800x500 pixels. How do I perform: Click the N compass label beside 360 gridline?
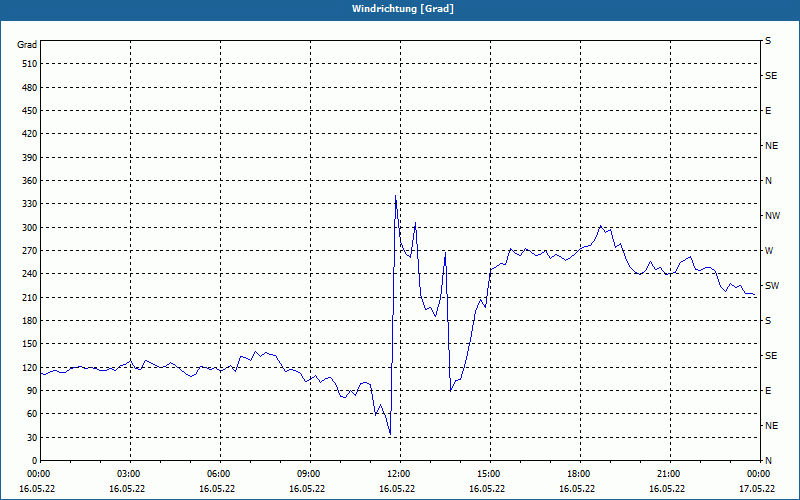[768, 181]
